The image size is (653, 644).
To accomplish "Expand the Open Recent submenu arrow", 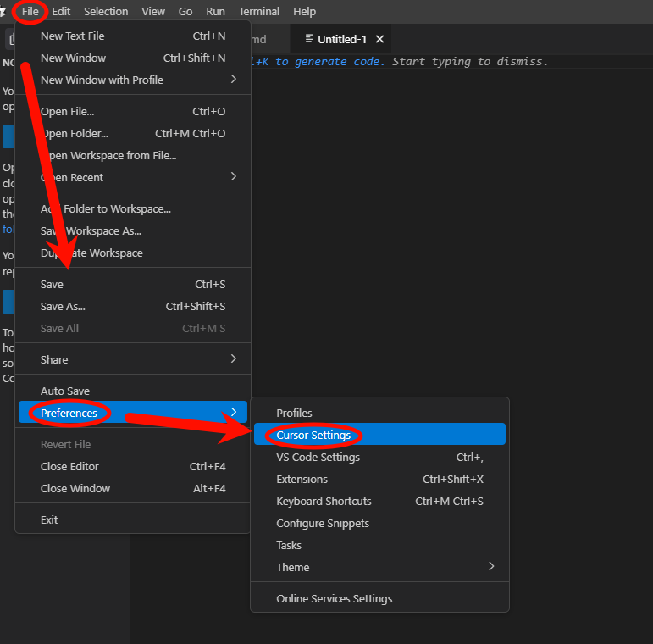I will tap(234, 177).
